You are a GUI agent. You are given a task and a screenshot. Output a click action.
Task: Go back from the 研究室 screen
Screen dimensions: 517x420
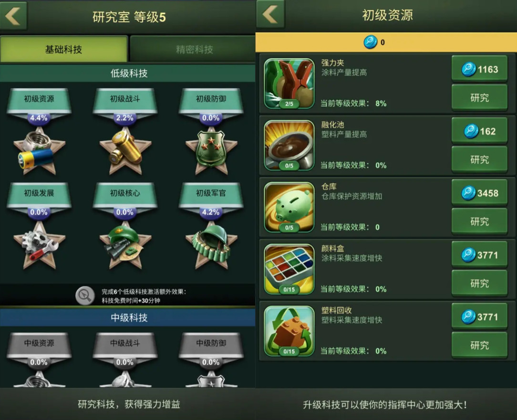13,15
